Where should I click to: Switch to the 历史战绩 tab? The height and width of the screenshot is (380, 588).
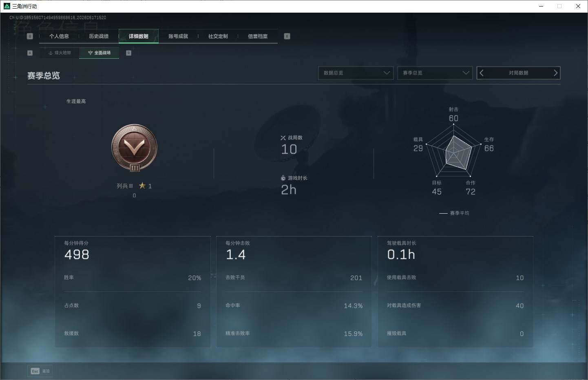click(x=99, y=36)
